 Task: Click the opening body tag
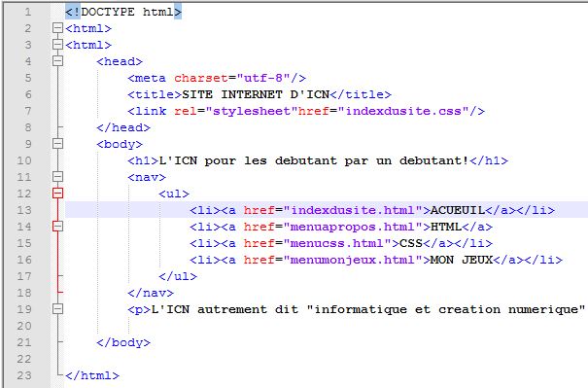(x=120, y=144)
